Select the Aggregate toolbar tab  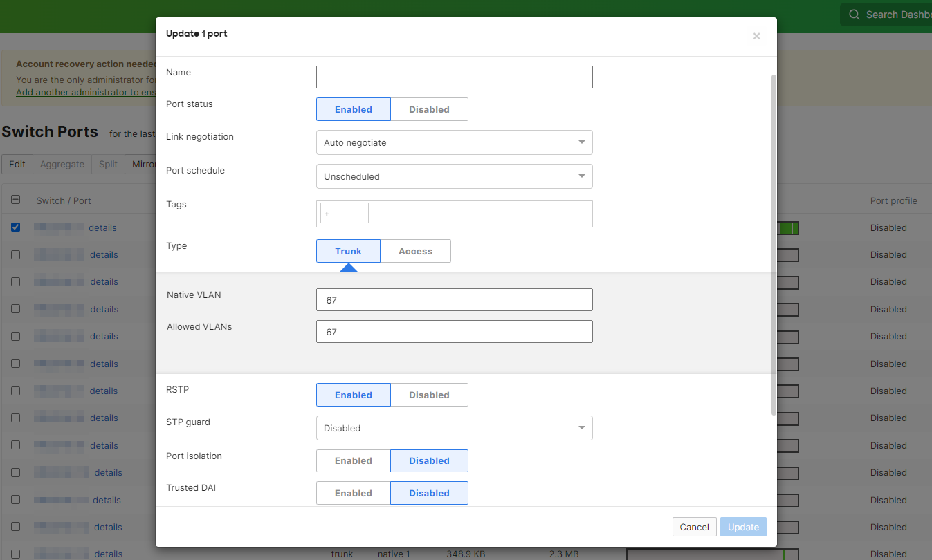(62, 164)
